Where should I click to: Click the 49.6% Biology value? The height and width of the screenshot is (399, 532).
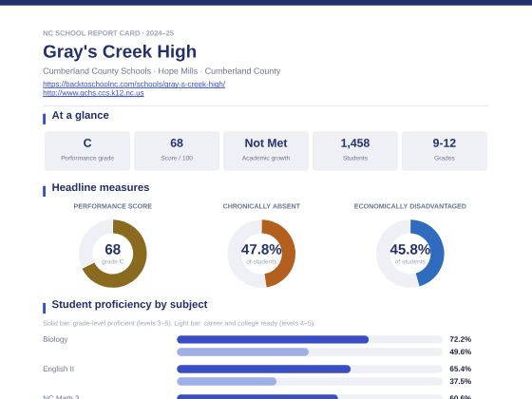coord(460,351)
